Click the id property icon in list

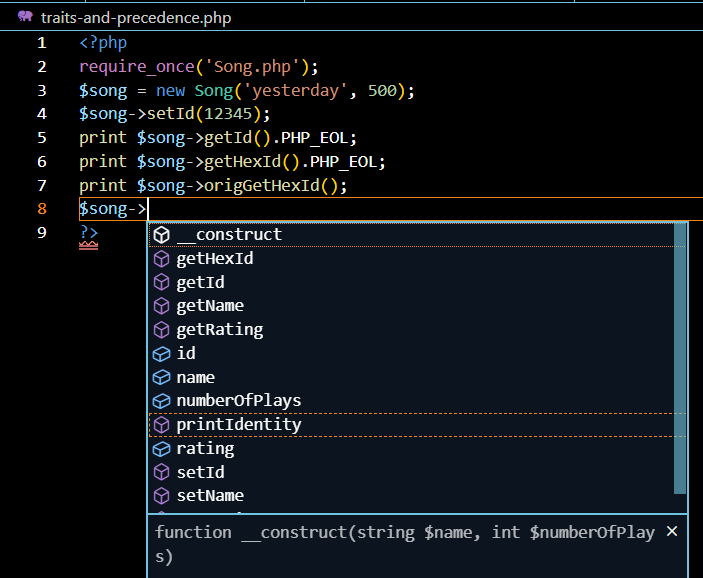(x=162, y=354)
